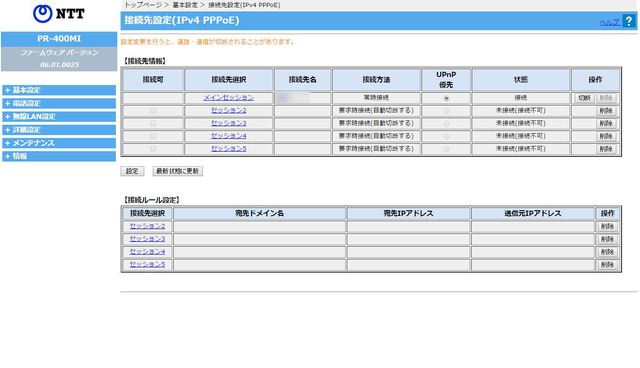Screen dimensions: 640x368
Task: Open セッション3 link in 接続ルール設定 table
Action: click(x=147, y=239)
